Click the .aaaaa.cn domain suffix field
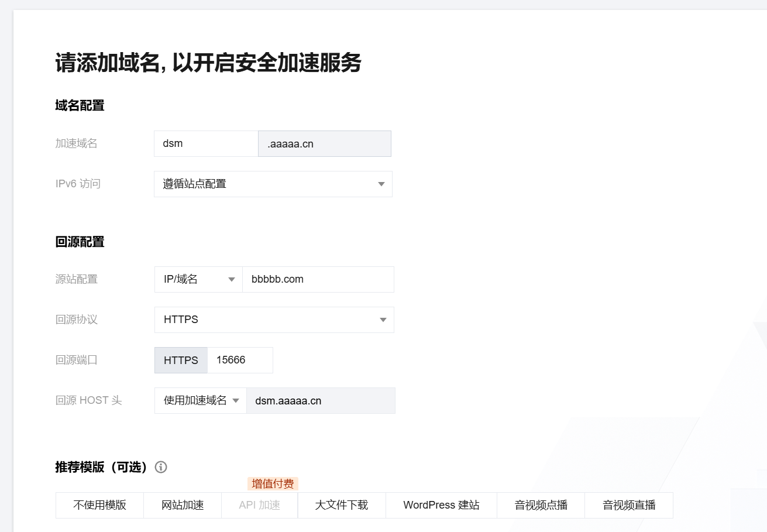This screenshot has width=767, height=532. tap(324, 143)
